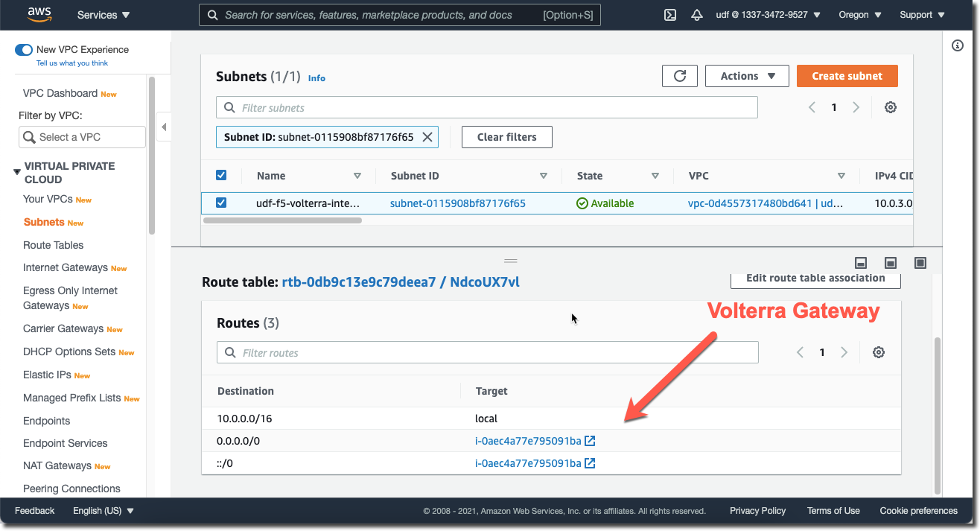Screen dimensions: 980x531
Task: Open AWS CloudShell terminal icon
Action: coord(669,15)
